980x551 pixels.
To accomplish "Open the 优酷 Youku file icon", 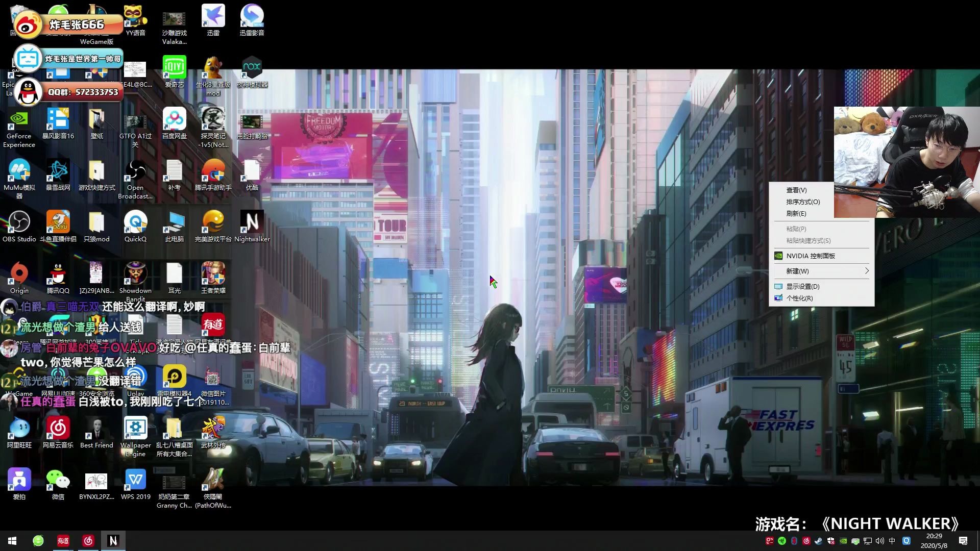I will point(252,175).
